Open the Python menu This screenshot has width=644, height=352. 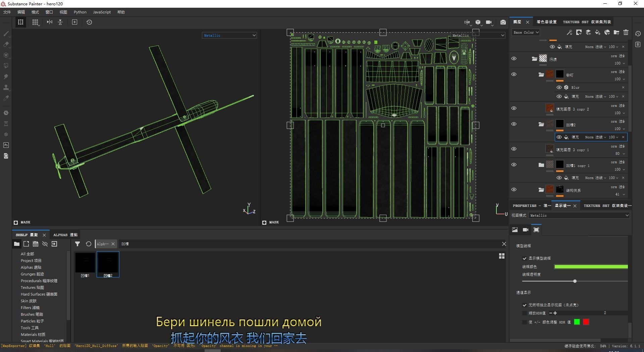click(80, 12)
